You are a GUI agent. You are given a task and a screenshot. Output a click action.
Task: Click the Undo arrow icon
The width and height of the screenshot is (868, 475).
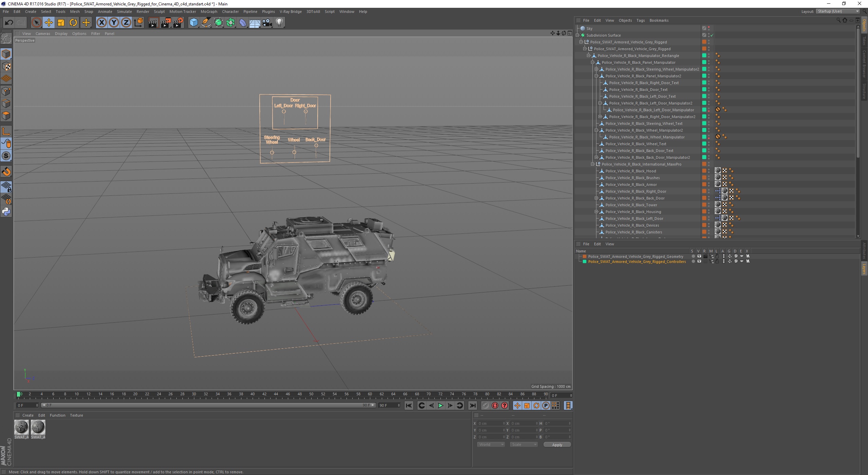[9, 23]
